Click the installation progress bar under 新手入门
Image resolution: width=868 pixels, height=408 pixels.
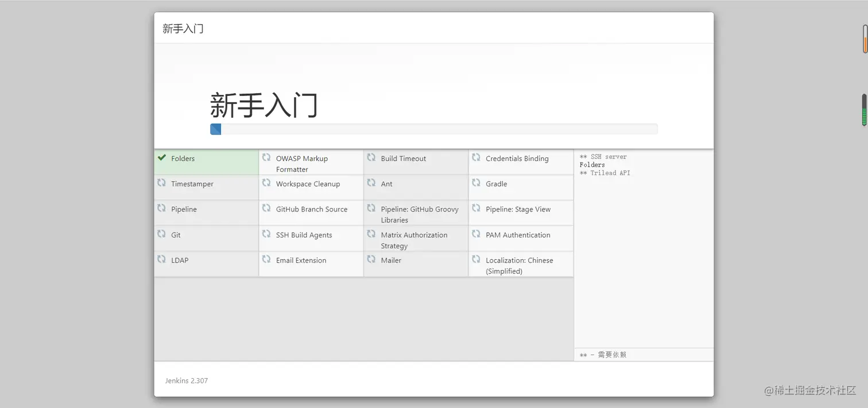click(x=434, y=129)
